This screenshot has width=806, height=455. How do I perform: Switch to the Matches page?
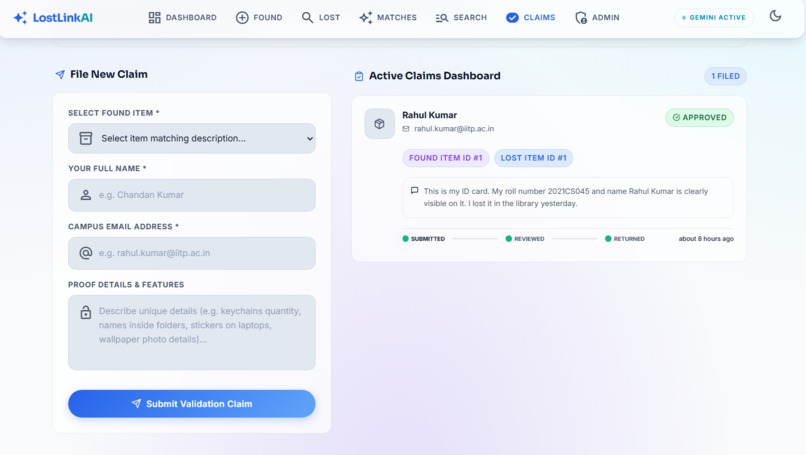(x=388, y=17)
